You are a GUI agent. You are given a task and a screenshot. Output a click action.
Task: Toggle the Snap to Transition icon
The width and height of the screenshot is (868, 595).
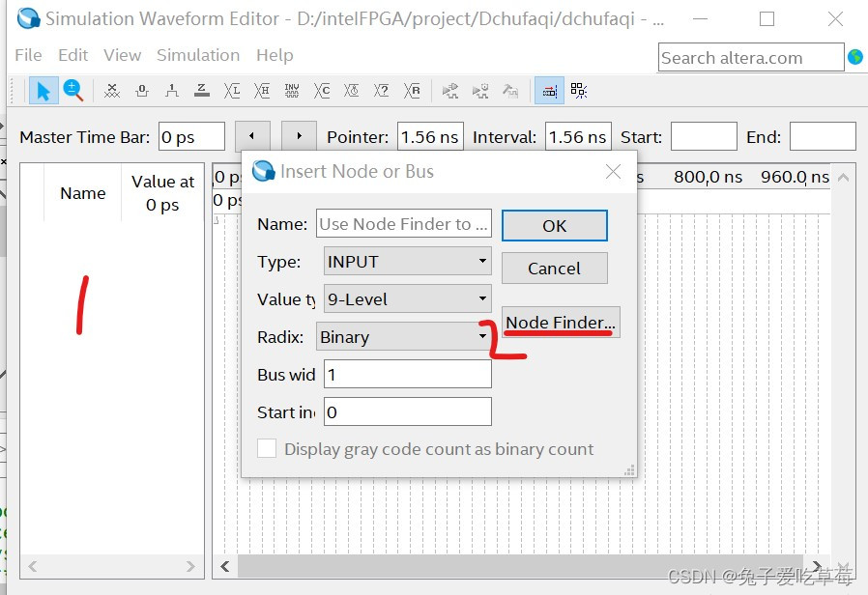click(x=549, y=91)
